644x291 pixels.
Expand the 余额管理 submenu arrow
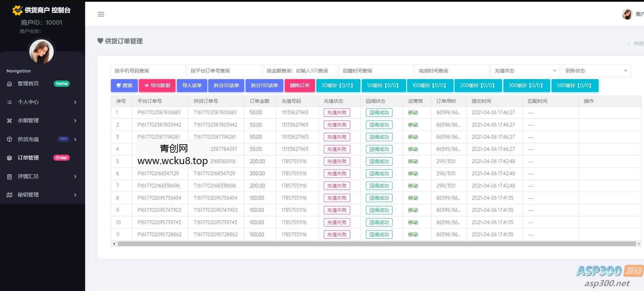[x=75, y=121]
